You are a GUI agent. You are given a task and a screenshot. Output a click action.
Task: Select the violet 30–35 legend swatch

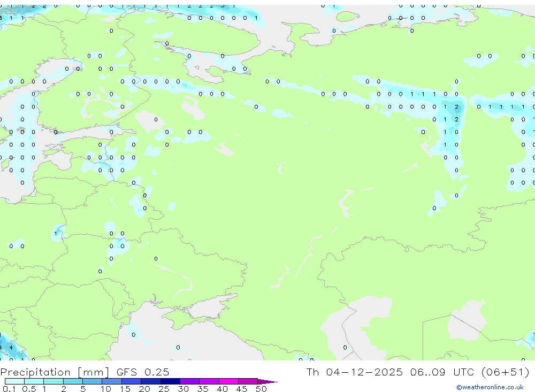[190, 381]
